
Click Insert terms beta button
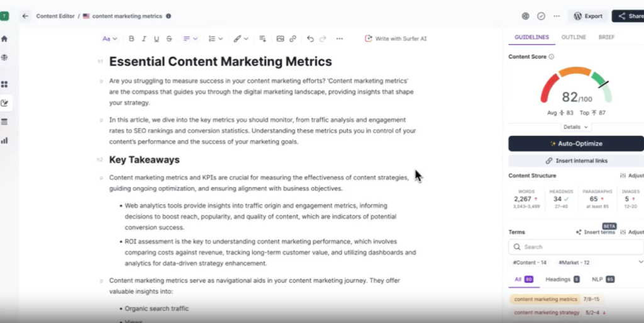pos(596,232)
